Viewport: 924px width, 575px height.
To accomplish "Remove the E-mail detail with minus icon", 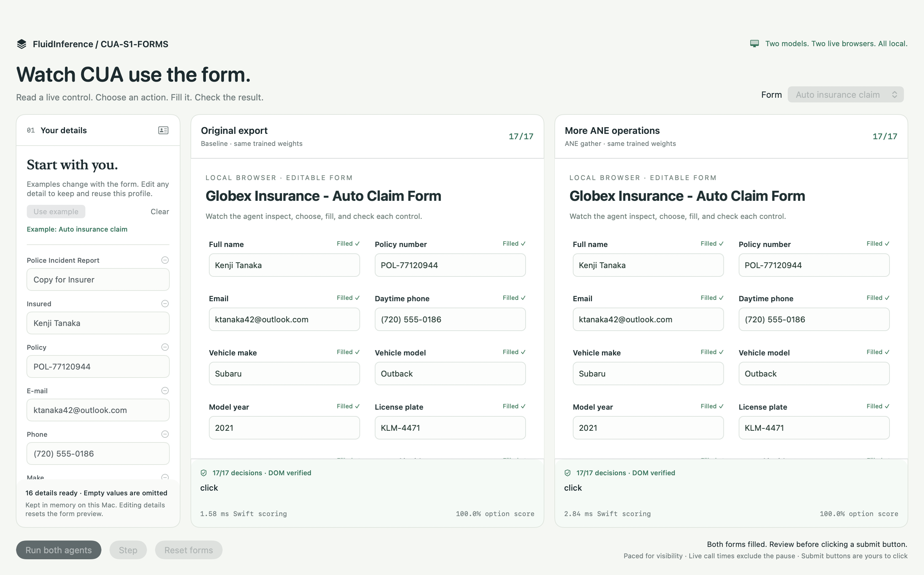I will [x=165, y=391].
